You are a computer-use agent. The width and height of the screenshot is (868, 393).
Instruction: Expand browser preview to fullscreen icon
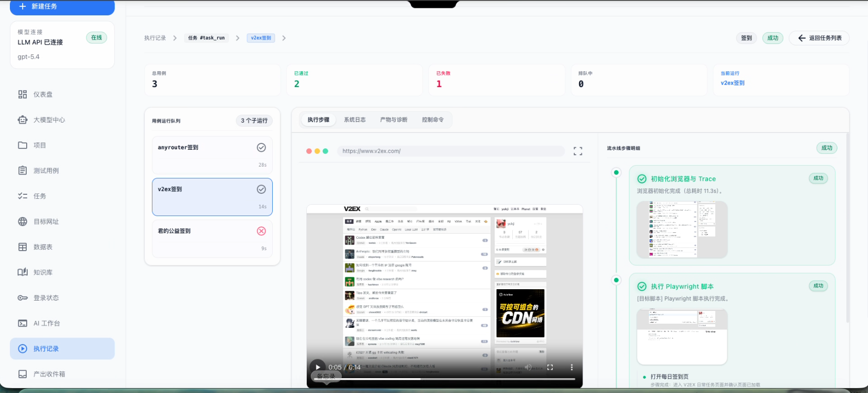pos(578,151)
